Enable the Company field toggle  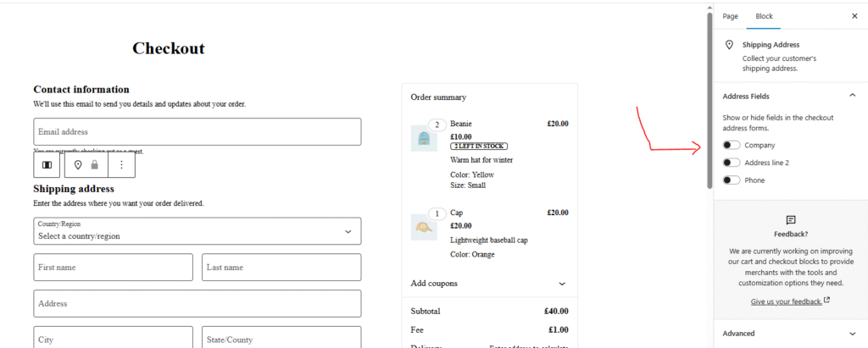click(732, 145)
